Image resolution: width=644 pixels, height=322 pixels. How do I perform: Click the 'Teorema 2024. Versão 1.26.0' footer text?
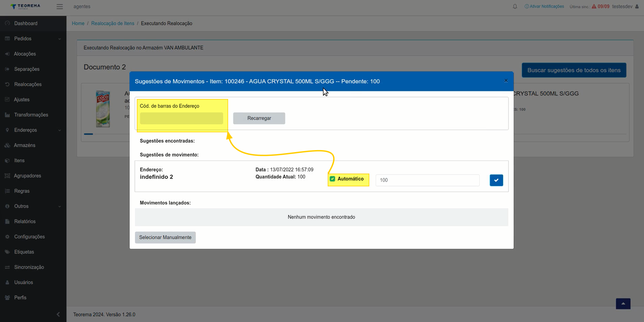tap(104, 315)
